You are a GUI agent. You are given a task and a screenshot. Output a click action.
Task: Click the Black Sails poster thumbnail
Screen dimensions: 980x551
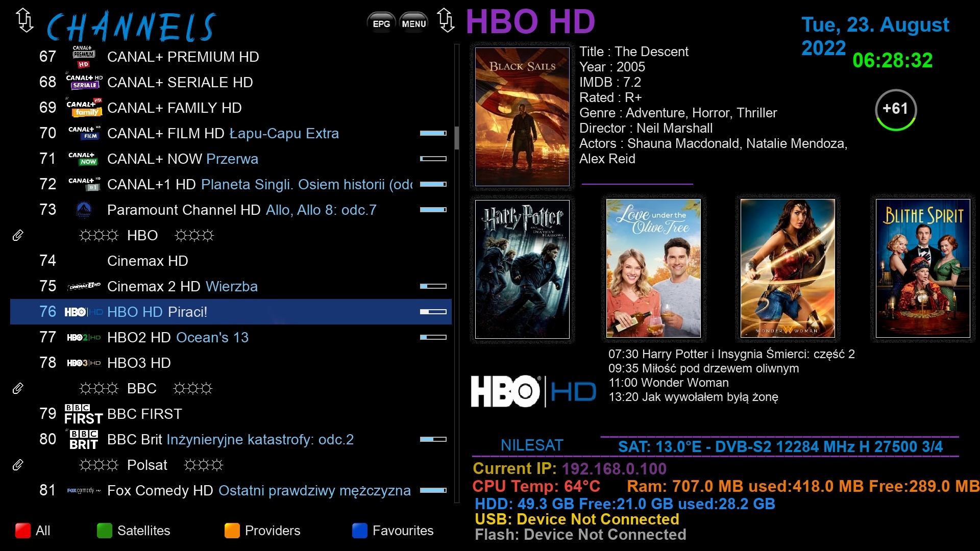522,117
